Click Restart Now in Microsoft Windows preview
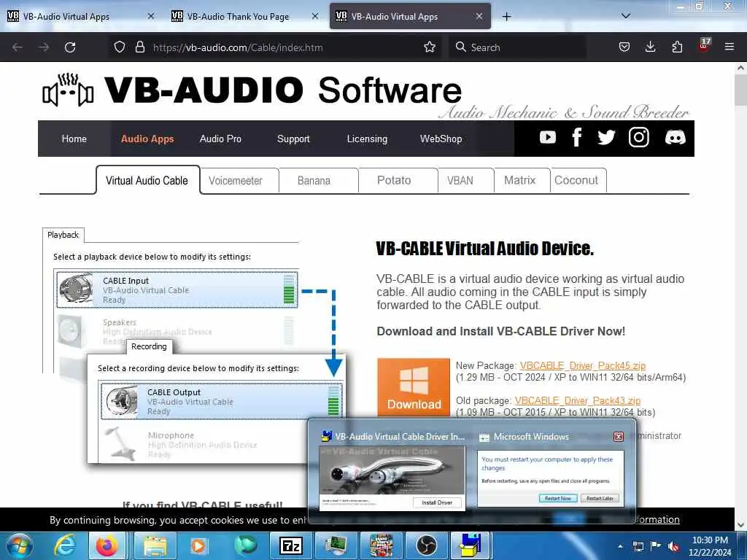Viewport: 747px width, 560px height. pyautogui.click(x=558, y=498)
